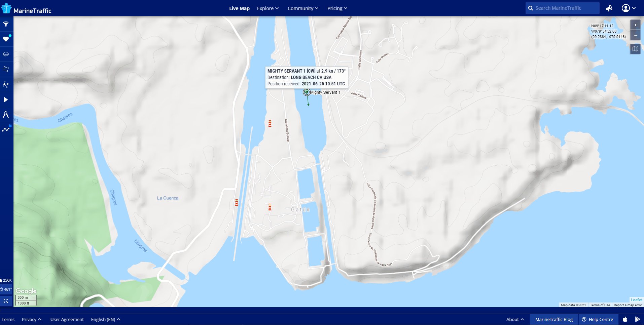
Task: Focus the Search MarineTraffic field
Action: click(x=562, y=8)
